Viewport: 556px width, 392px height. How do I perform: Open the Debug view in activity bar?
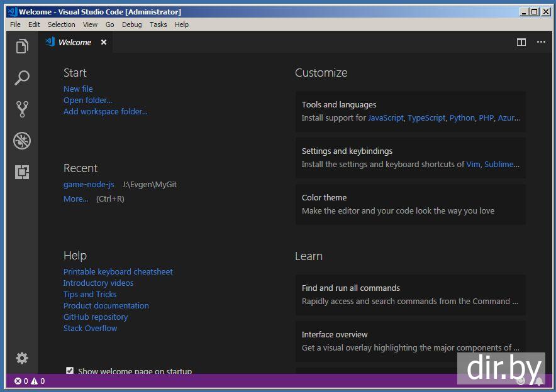(x=22, y=141)
